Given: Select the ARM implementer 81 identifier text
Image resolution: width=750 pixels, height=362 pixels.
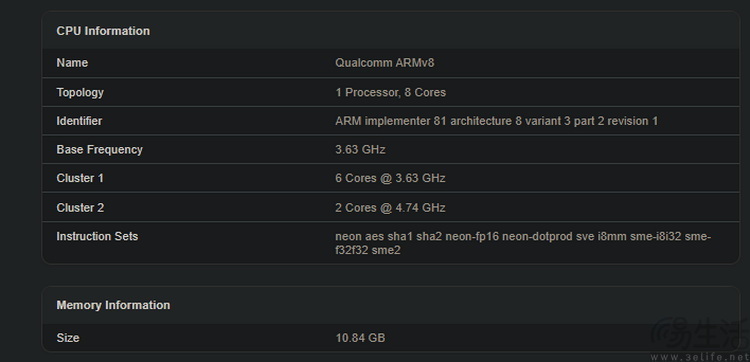Looking at the screenshot, I should pyautogui.click(x=496, y=121).
